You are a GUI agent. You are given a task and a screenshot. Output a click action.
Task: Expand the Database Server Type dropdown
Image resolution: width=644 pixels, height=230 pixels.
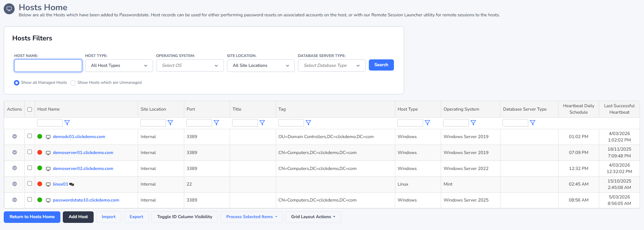(332, 65)
